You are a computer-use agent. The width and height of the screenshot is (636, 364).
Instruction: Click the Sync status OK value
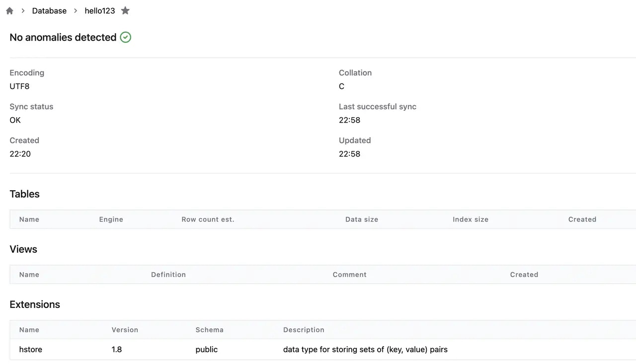click(15, 120)
